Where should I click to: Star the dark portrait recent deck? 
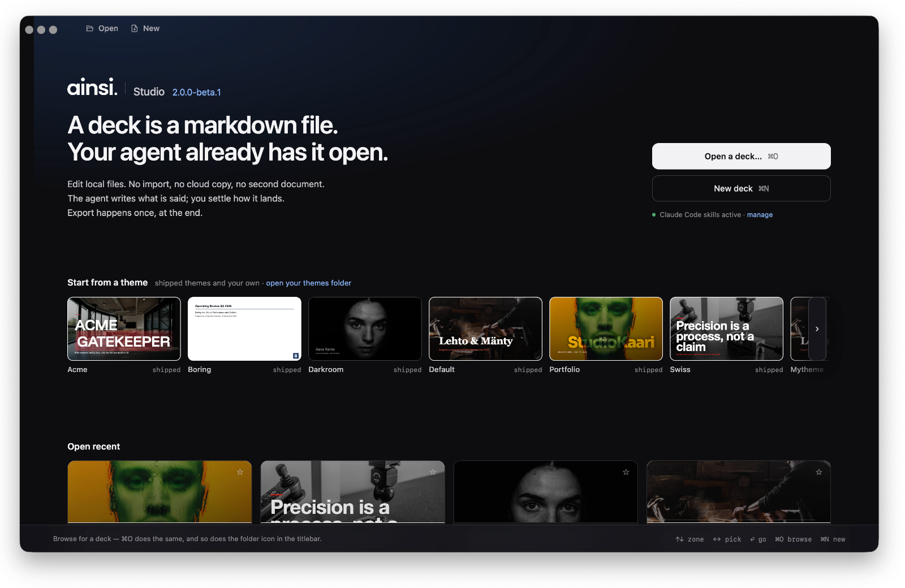[626, 472]
